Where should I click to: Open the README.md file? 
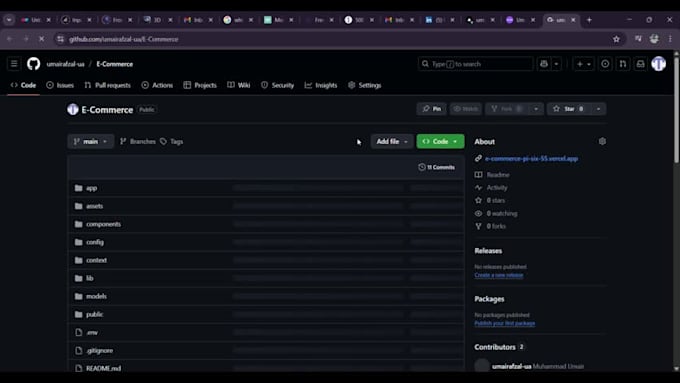(103, 368)
